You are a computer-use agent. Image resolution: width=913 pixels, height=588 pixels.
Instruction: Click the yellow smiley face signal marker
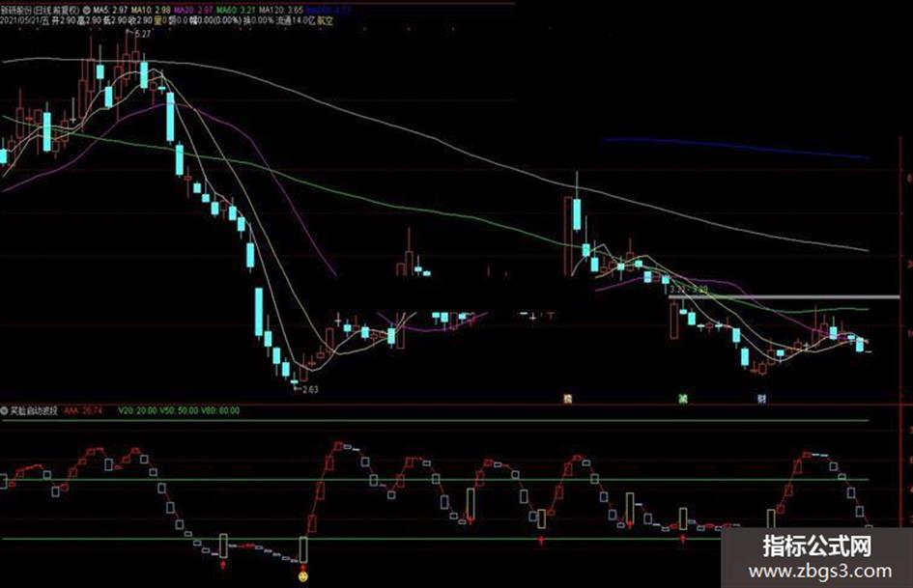[302, 577]
